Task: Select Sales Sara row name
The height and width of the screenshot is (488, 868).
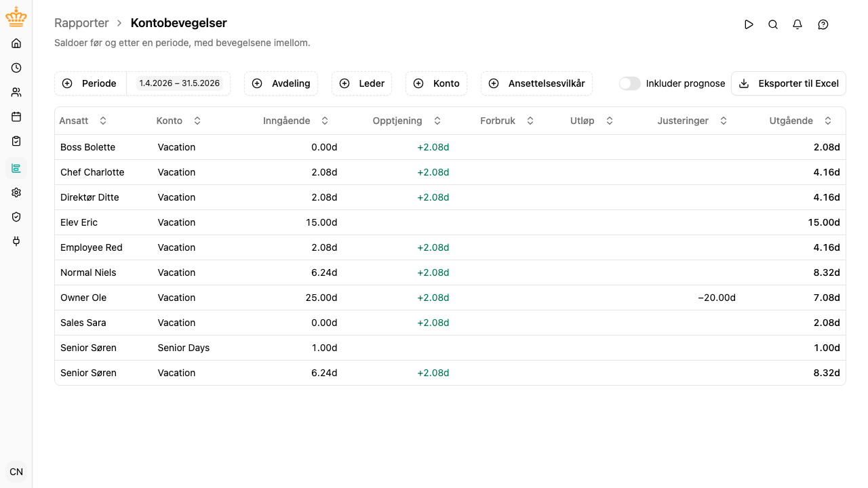Action: pos(83,323)
